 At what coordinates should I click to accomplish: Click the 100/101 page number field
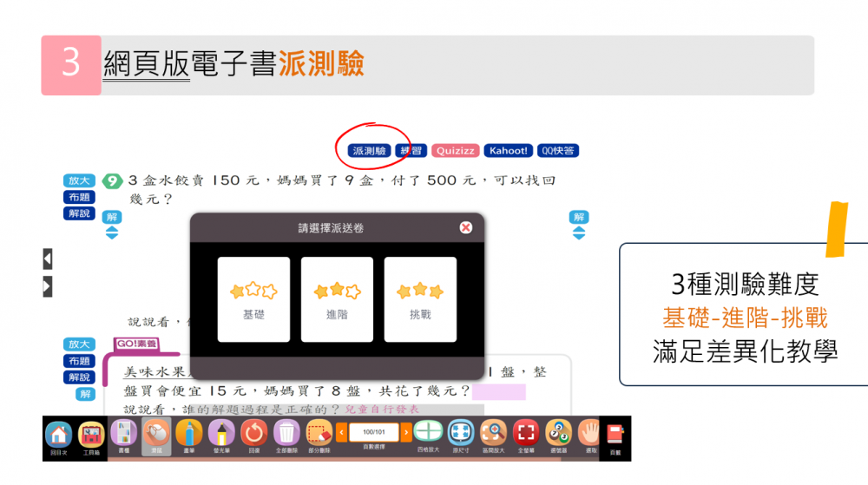tap(374, 431)
